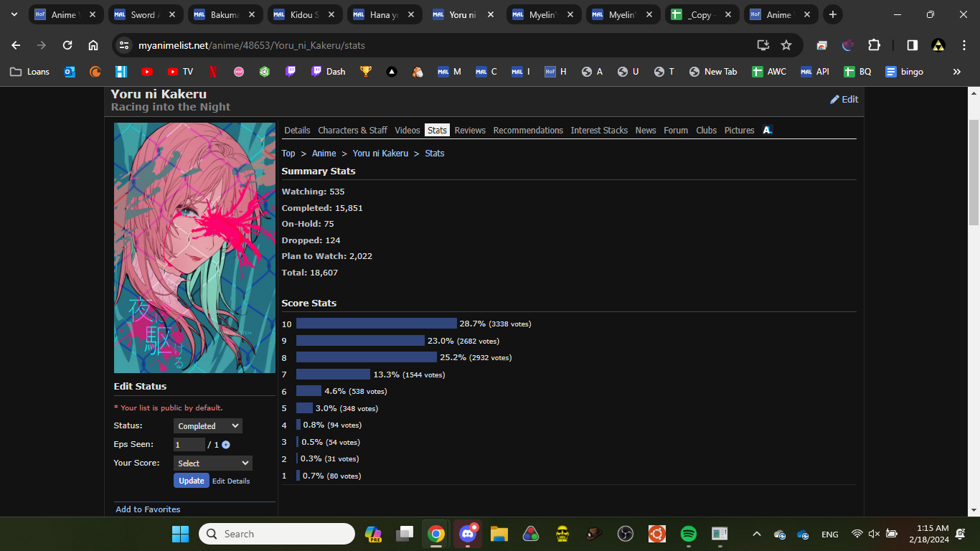
Task: Show hidden bookmarks with the double chevron
Action: (x=956, y=72)
